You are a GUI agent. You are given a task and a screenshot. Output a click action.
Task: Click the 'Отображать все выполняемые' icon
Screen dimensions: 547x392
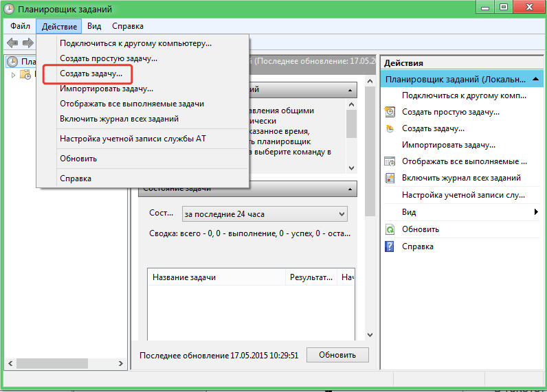(390, 161)
